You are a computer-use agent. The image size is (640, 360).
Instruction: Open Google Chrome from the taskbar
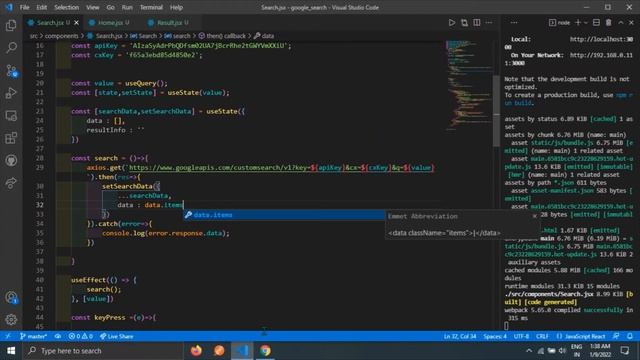click(x=265, y=351)
